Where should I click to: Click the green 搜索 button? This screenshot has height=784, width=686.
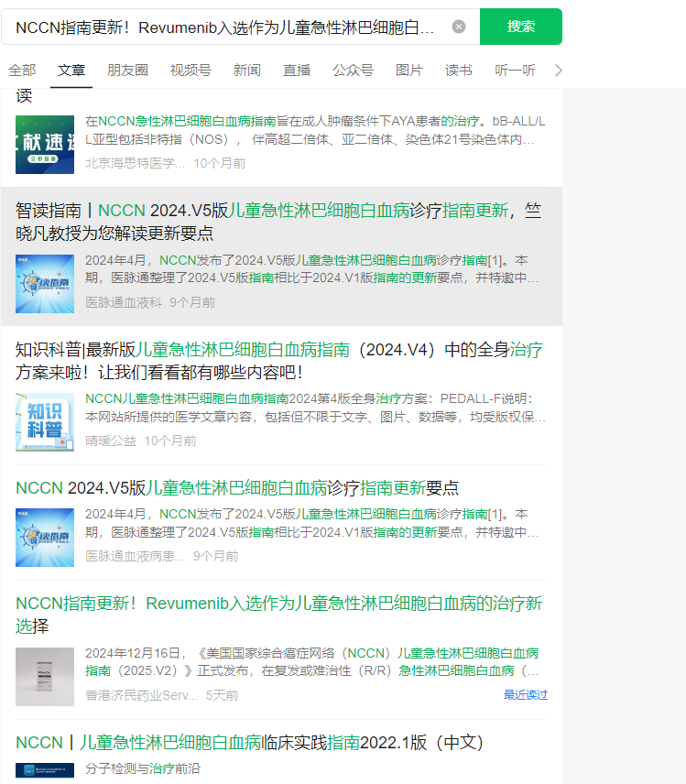click(x=520, y=27)
